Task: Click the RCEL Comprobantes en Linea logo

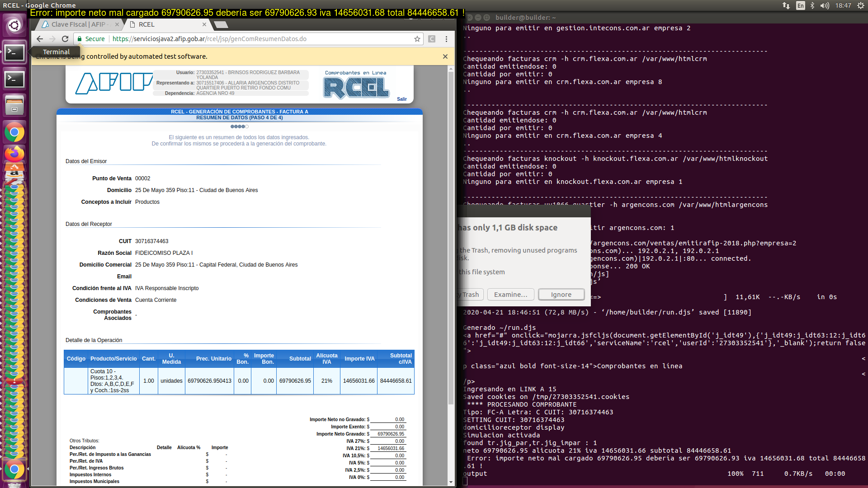Action: point(356,85)
